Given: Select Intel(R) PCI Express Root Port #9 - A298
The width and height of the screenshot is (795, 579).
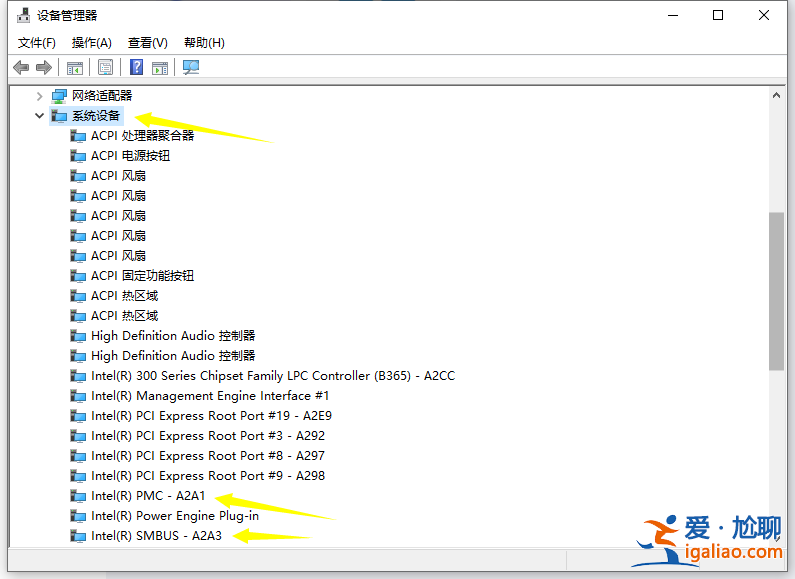Looking at the screenshot, I should 208,476.
